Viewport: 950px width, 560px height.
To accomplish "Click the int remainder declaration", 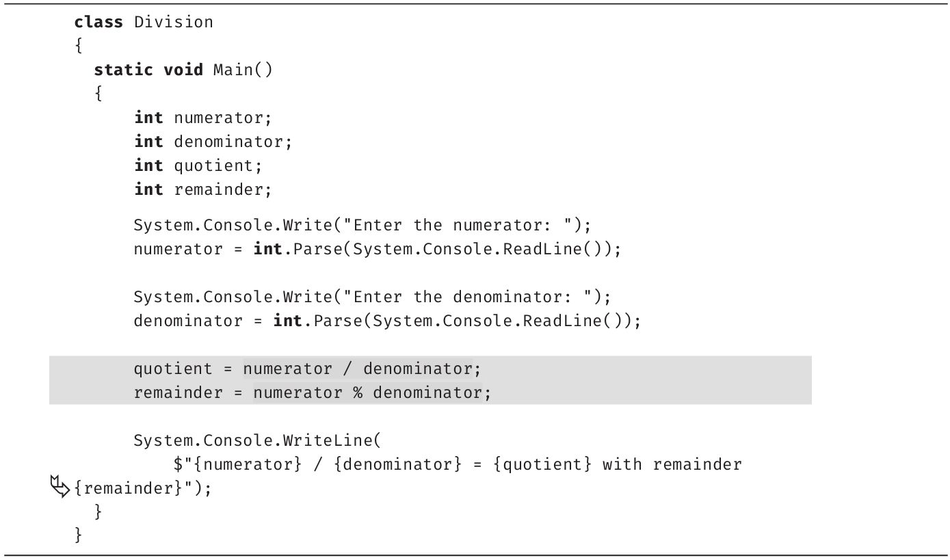I will pos(202,189).
